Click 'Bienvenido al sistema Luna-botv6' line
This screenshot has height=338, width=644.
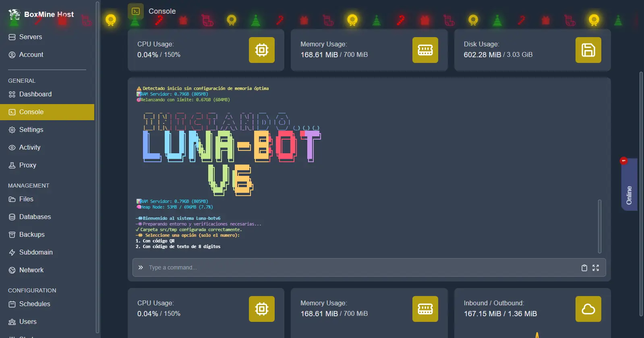pos(178,218)
